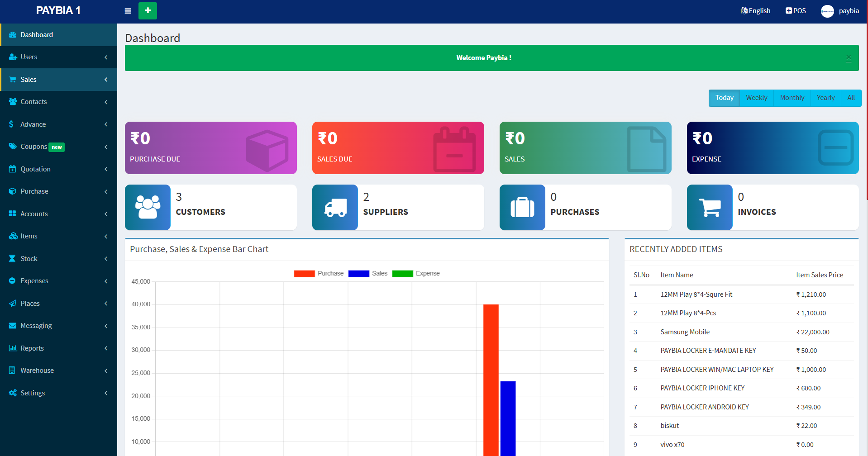868x456 pixels.
Task: Switch to the Monthly period tab
Action: pos(792,98)
